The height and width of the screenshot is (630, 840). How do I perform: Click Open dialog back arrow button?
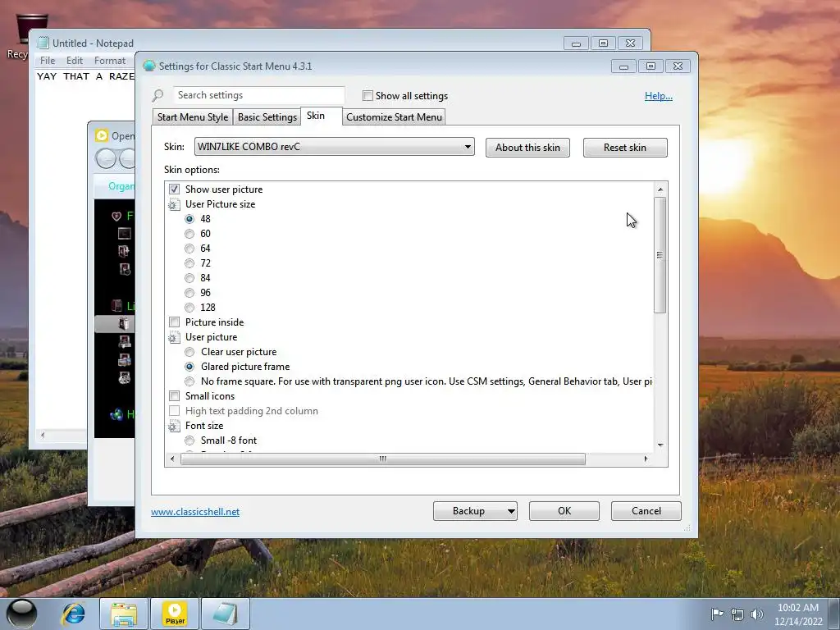tap(106, 158)
